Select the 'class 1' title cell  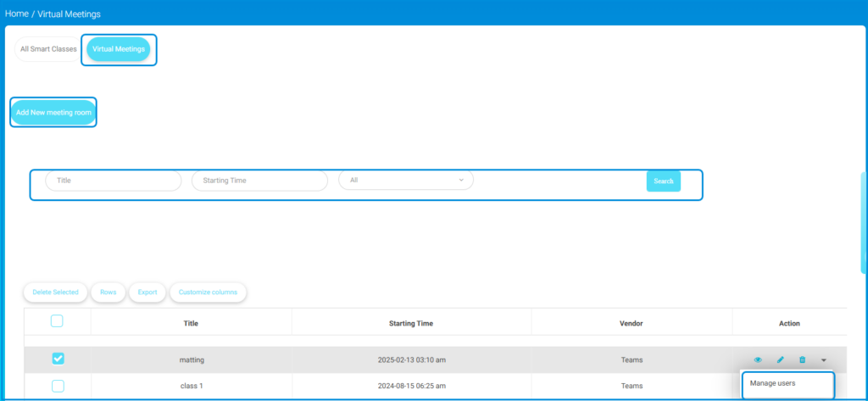point(192,386)
